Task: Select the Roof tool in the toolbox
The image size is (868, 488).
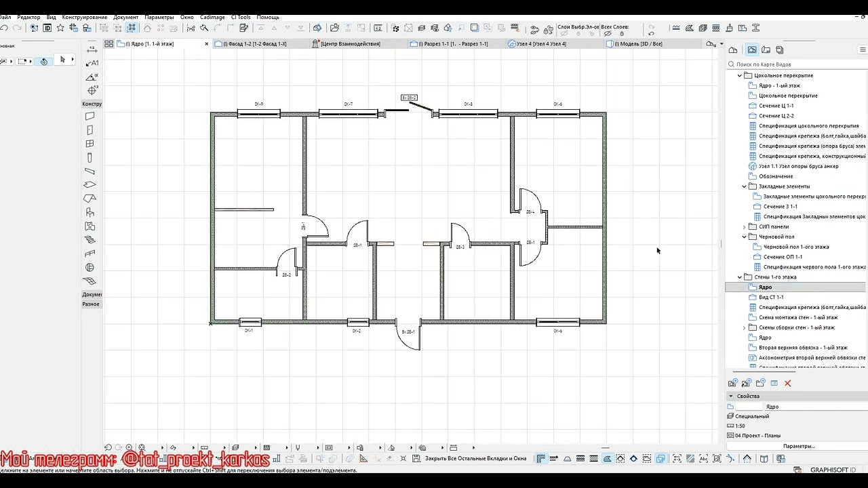Action: [90, 198]
